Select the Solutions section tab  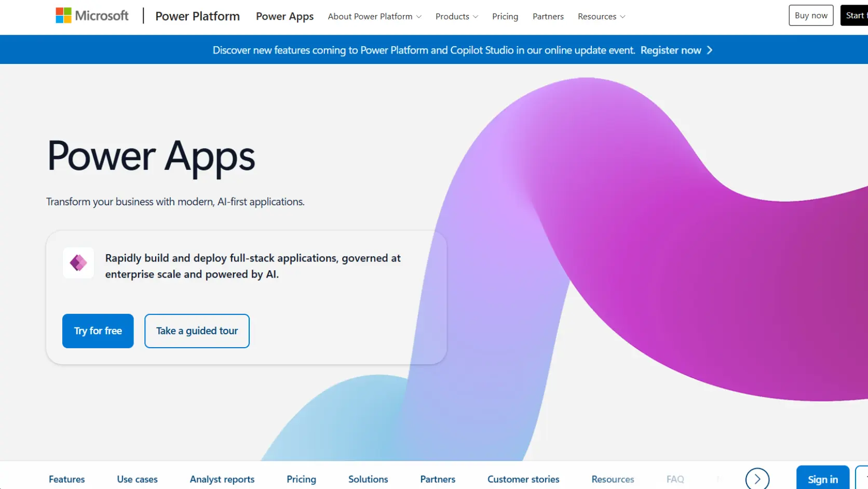tap(368, 479)
